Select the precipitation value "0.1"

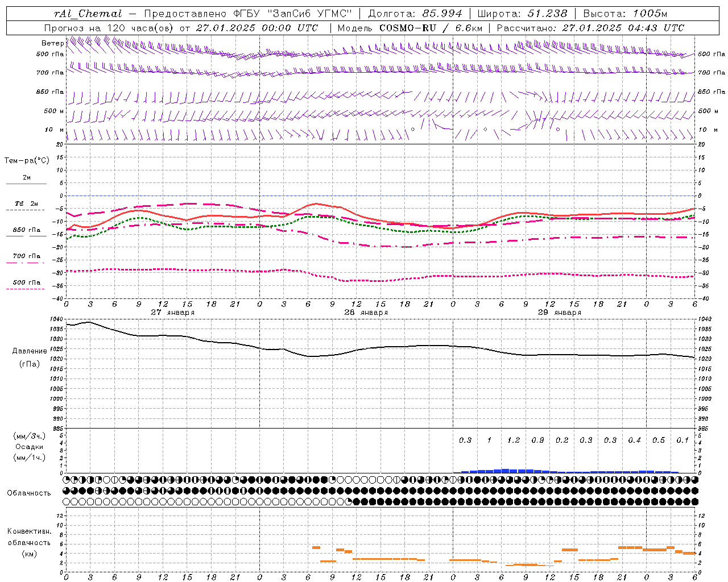tap(682, 440)
